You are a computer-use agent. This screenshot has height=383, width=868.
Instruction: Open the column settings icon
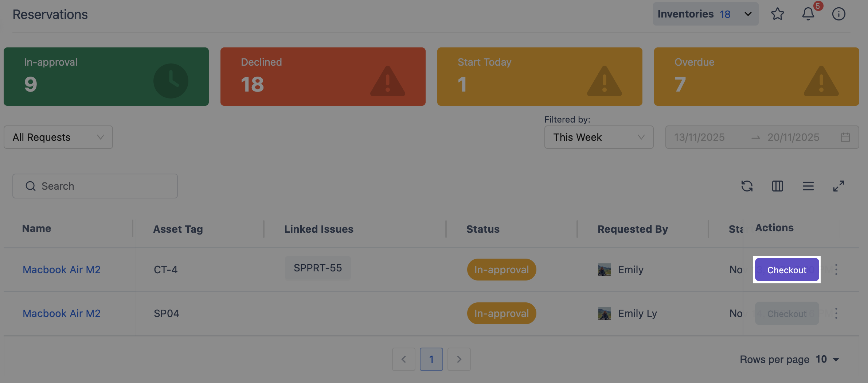[x=777, y=186]
